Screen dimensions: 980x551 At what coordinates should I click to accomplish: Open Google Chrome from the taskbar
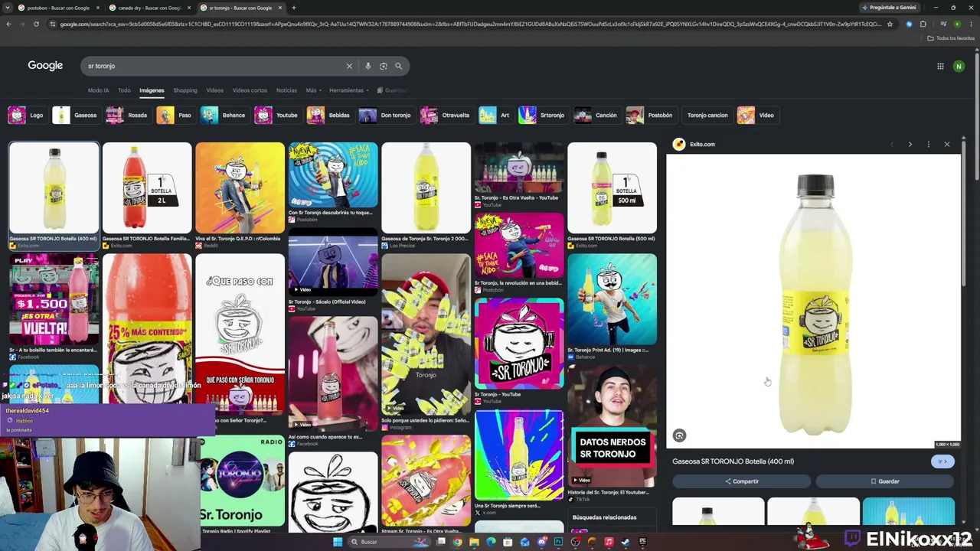pyautogui.click(x=458, y=542)
